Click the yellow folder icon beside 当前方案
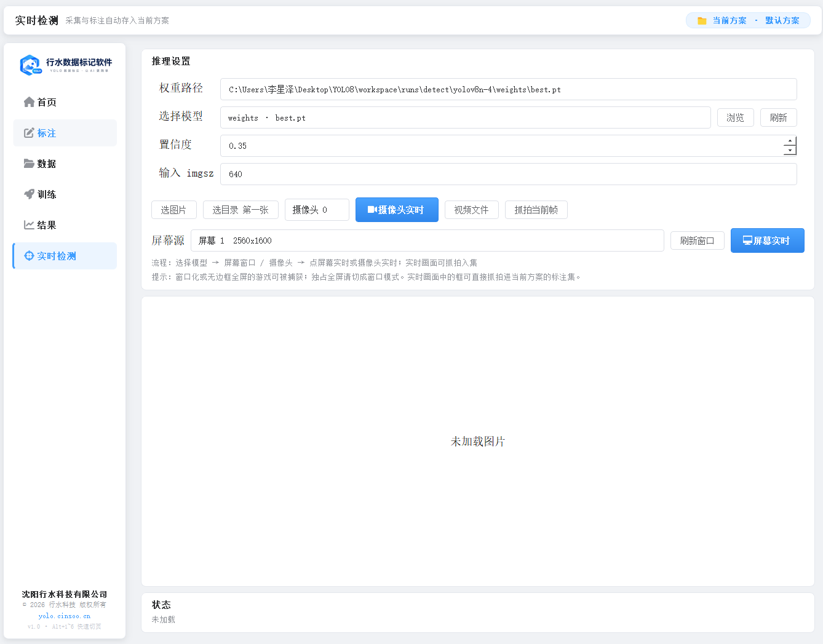The height and width of the screenshot is (644, 823). [702, 21]
